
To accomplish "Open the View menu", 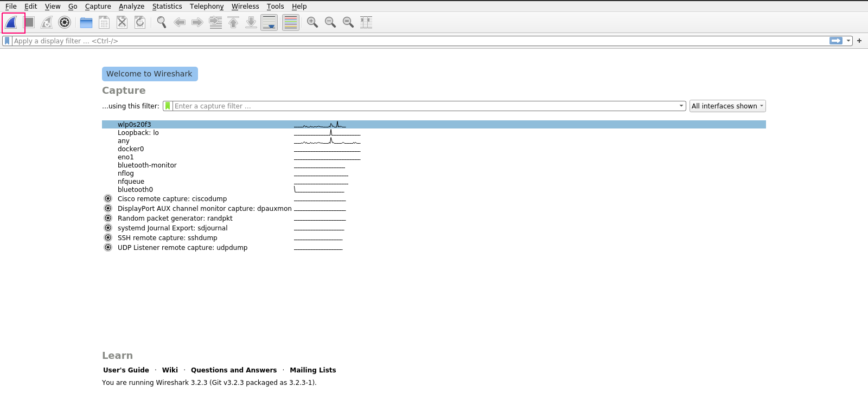I will point(53,7).
